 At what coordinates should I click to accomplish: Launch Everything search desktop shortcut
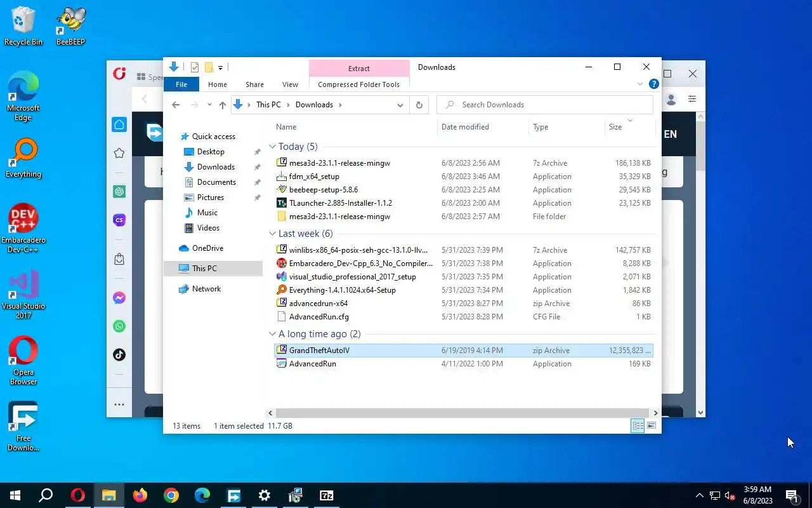[x=23, y=159]
